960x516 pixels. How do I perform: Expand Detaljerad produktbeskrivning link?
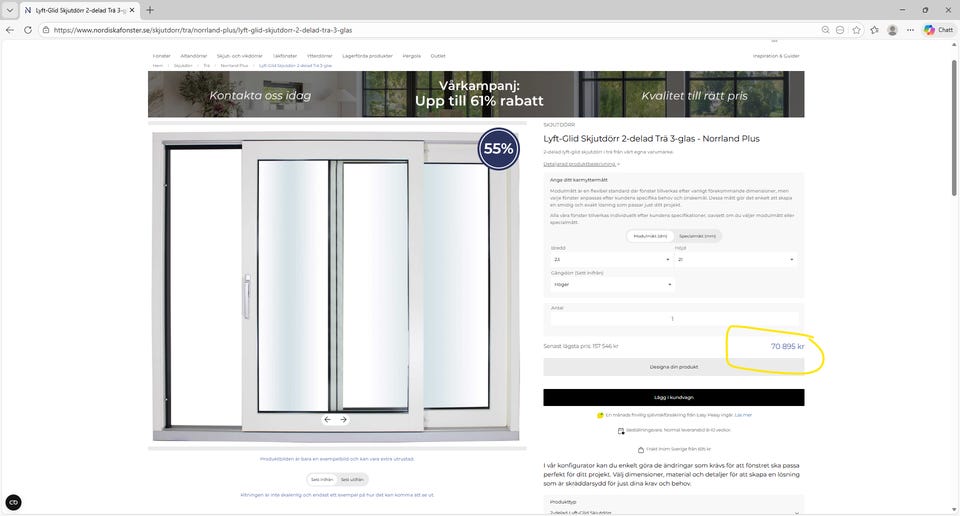(x=581, y=164)
